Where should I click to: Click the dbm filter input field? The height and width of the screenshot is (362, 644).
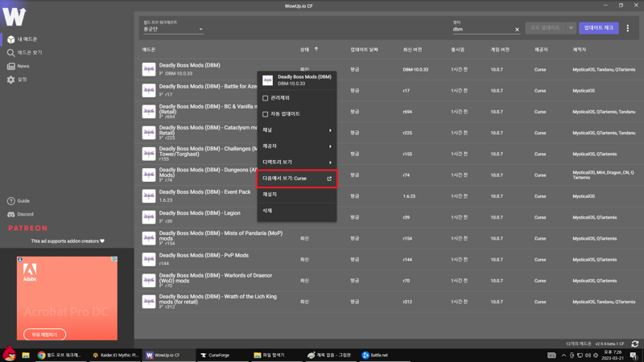point(482,30)
